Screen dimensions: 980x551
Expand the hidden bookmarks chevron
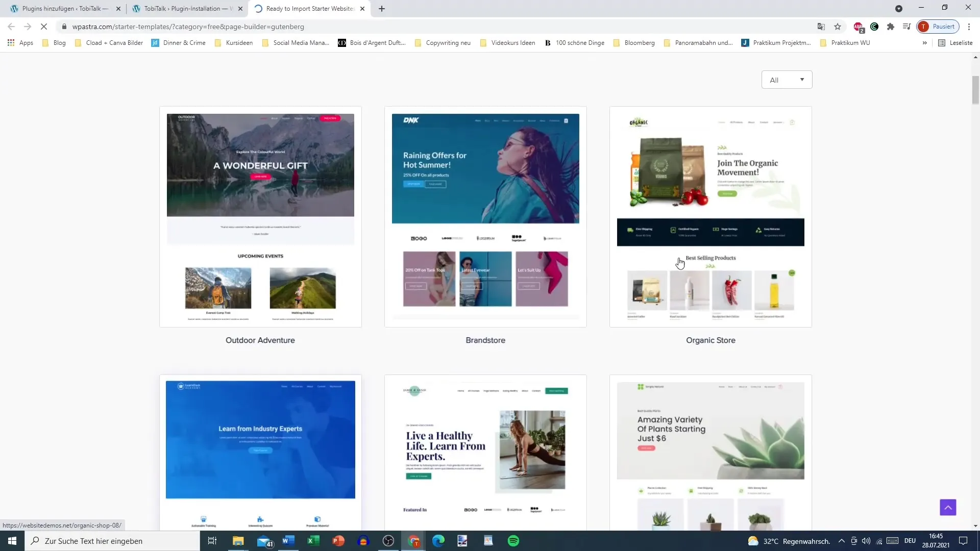coord(924,43)
